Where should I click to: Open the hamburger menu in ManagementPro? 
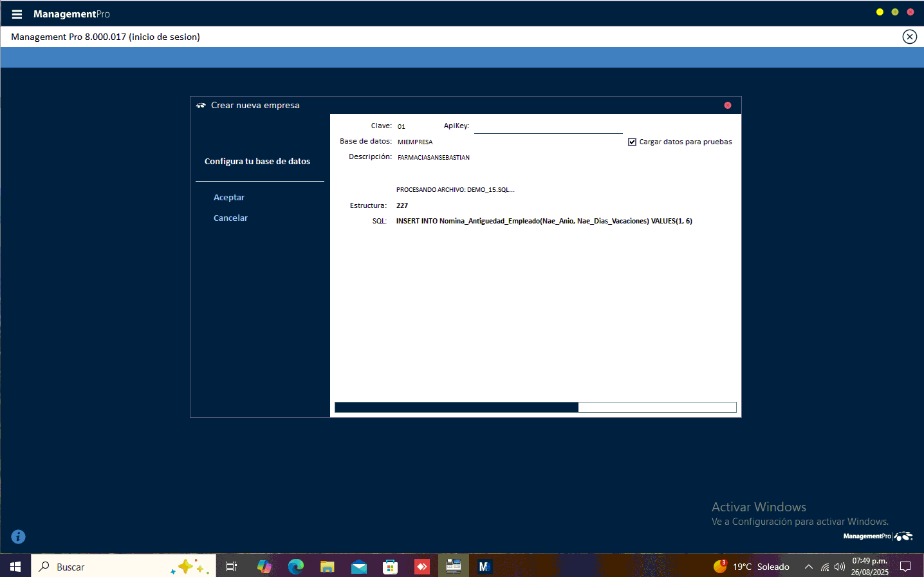17,14
